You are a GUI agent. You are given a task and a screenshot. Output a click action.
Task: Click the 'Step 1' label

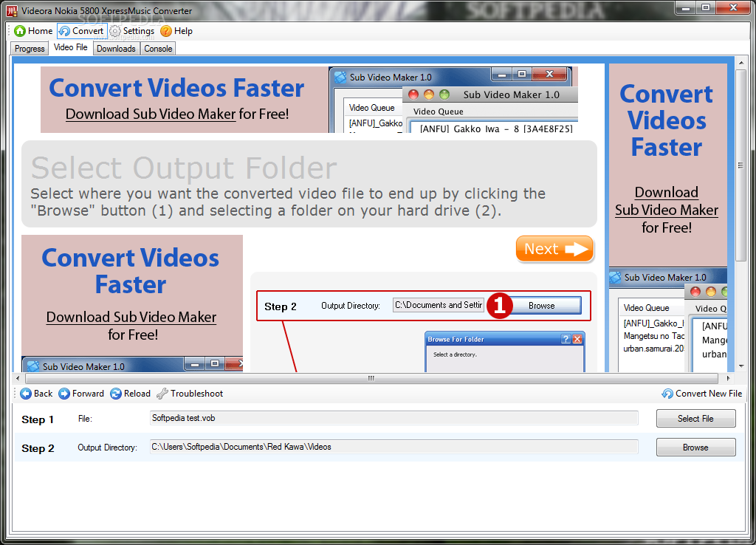pyautogui.click(x=38, y=419)
